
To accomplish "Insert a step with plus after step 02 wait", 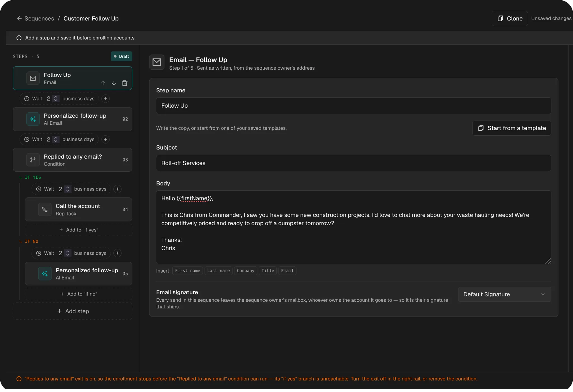I will pos(105,140).
